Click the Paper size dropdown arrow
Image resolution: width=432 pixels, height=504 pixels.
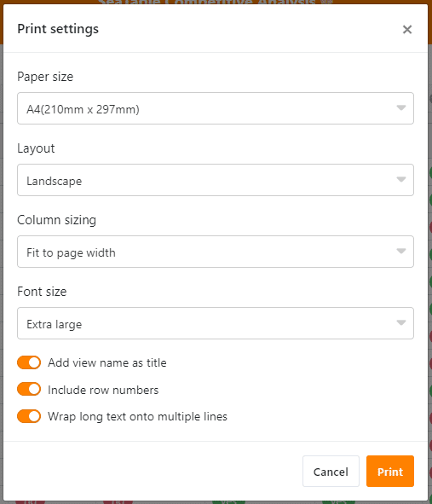click(x=400, y=107)
